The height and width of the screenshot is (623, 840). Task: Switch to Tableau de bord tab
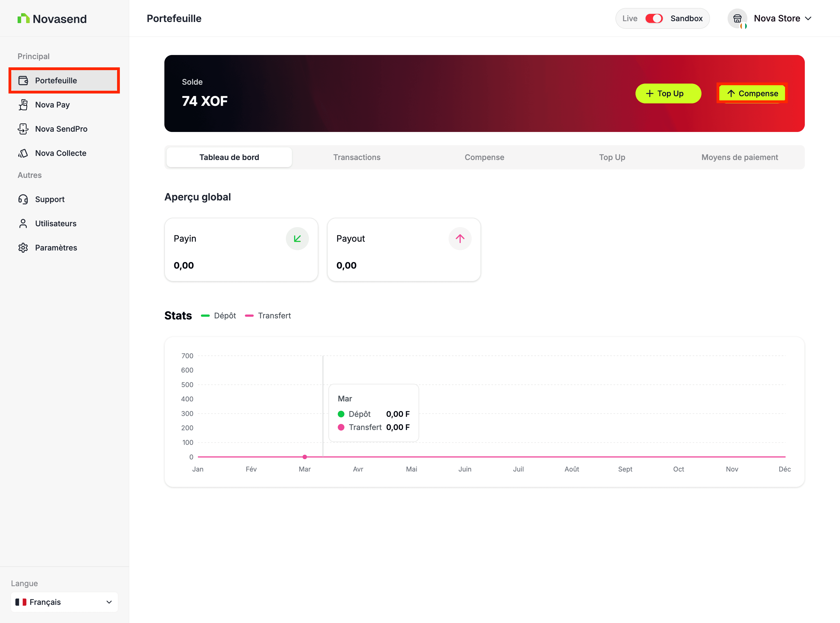[229, 157]
